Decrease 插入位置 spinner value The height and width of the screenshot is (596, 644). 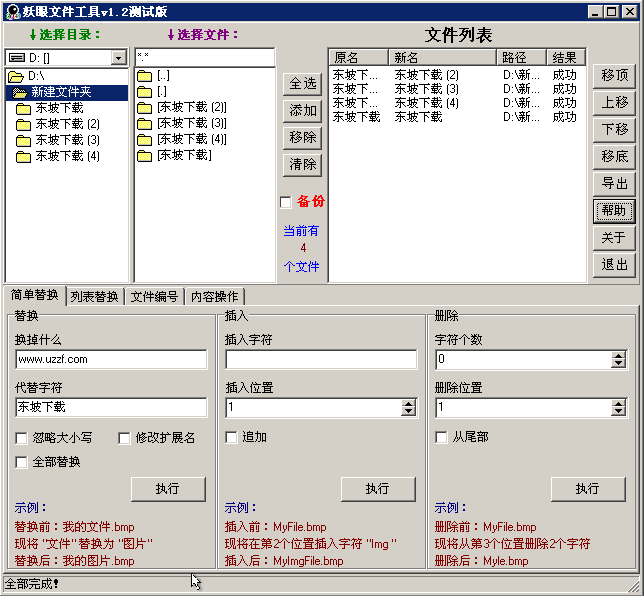click(408, 412)
